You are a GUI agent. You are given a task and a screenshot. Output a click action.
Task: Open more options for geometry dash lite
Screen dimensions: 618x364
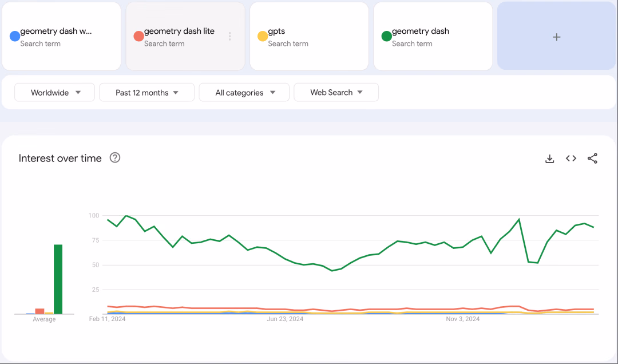pyautogui.click(x=230, y=36)
